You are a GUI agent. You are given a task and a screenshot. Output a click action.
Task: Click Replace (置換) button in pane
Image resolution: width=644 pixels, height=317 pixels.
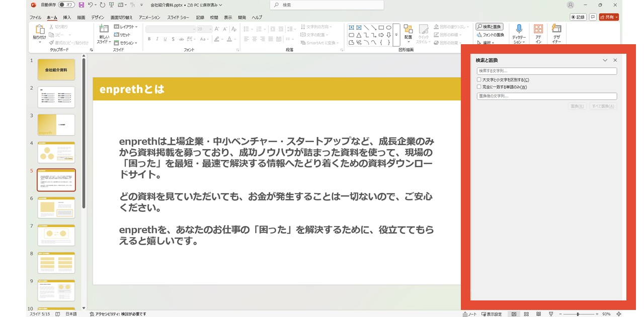coord(577,106)
